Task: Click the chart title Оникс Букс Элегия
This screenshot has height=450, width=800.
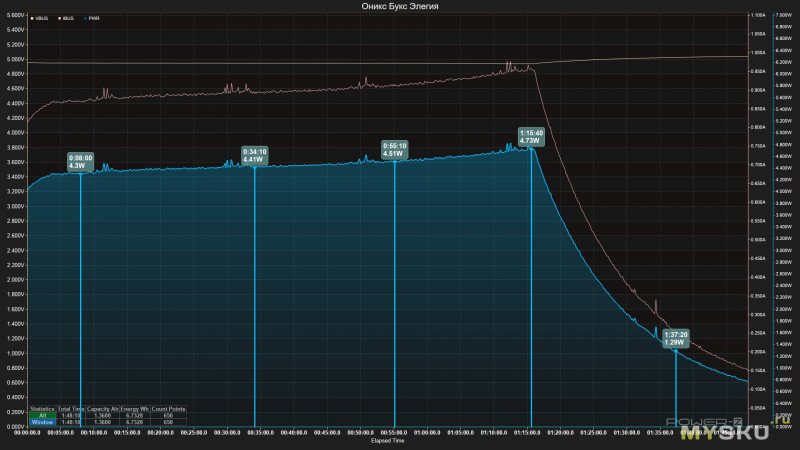Action: 400,6
